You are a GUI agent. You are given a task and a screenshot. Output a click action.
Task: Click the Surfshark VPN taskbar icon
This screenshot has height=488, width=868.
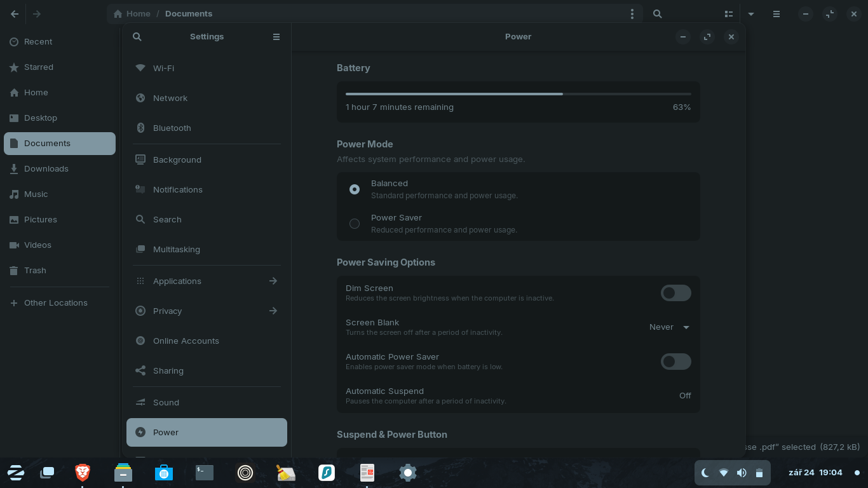point(327,472)
